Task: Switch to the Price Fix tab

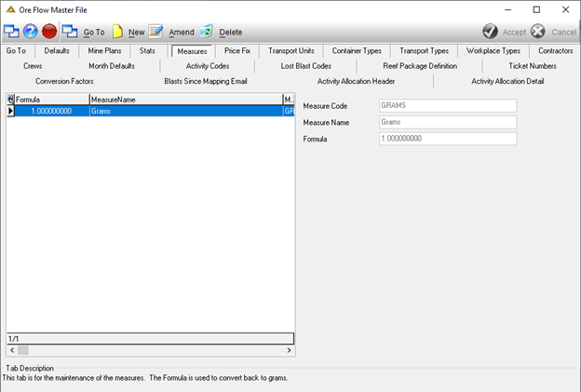Action: pyautogui.click(x=237, y=51)
